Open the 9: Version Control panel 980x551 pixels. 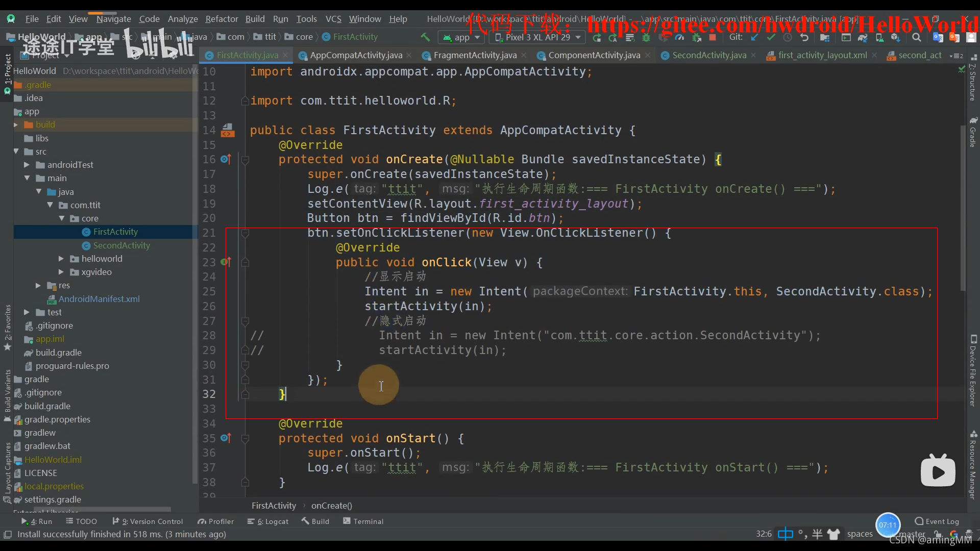(148, 521)
